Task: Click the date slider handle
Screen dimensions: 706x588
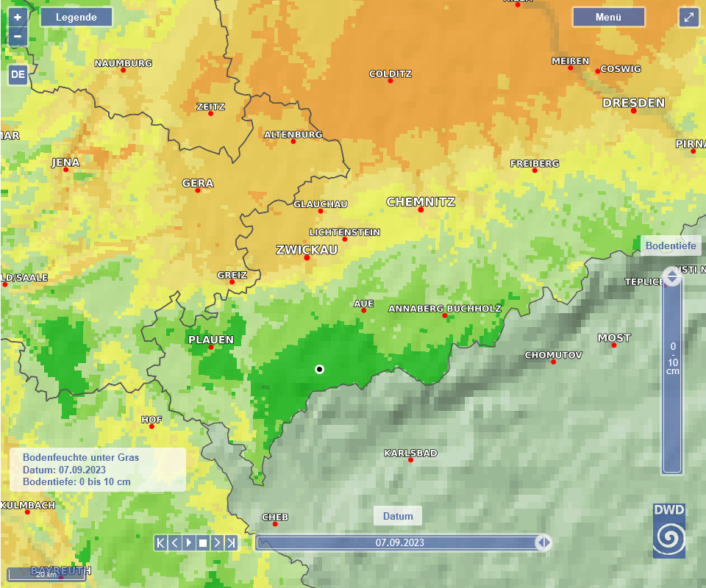Action: [543, 543]
